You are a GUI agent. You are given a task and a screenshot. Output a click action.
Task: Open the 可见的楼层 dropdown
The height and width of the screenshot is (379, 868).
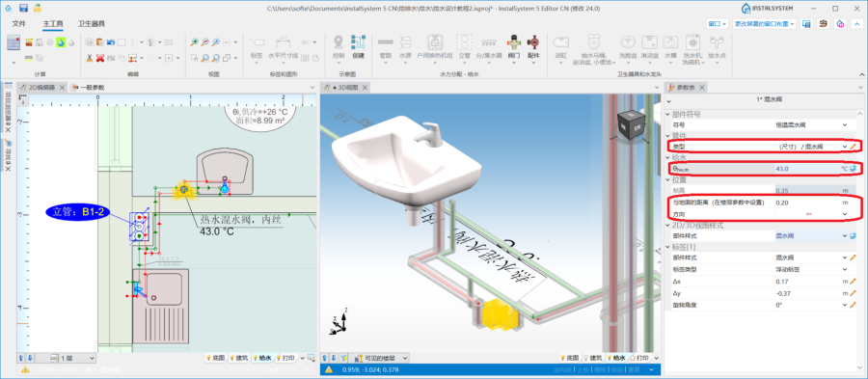point(380,358)
